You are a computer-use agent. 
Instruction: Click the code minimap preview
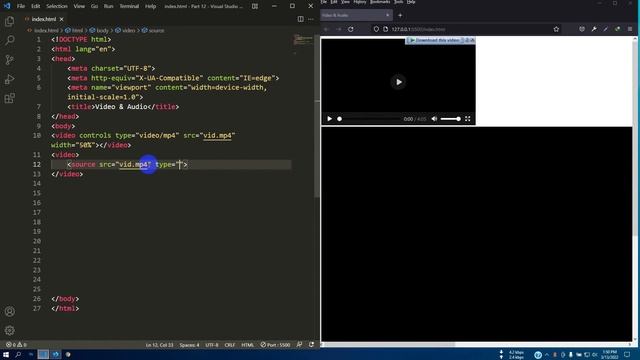tap(303, 41)
